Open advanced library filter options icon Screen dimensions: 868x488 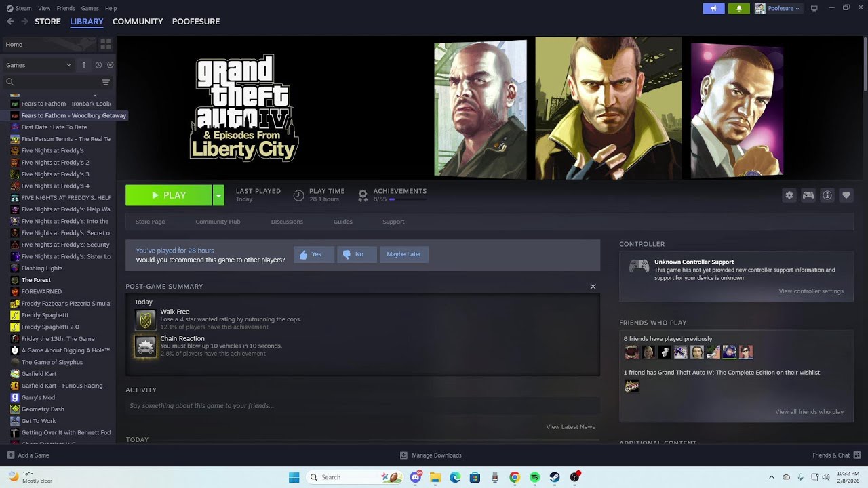point(105,82)
